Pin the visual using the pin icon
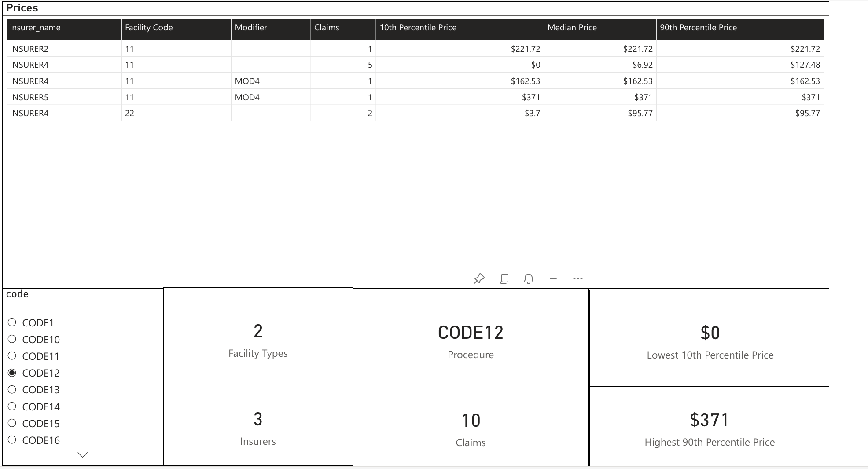Viewport: 868px width, 469px height. (x=479, y=278)
